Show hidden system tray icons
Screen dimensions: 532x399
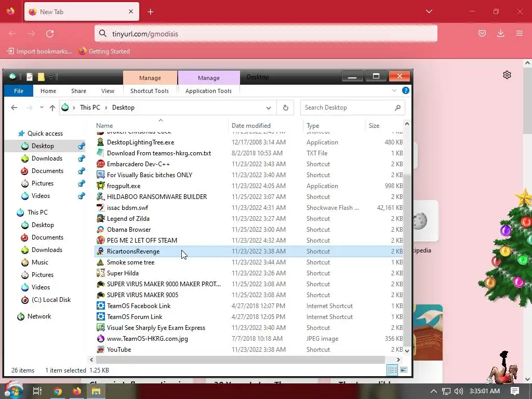(433, 391)
